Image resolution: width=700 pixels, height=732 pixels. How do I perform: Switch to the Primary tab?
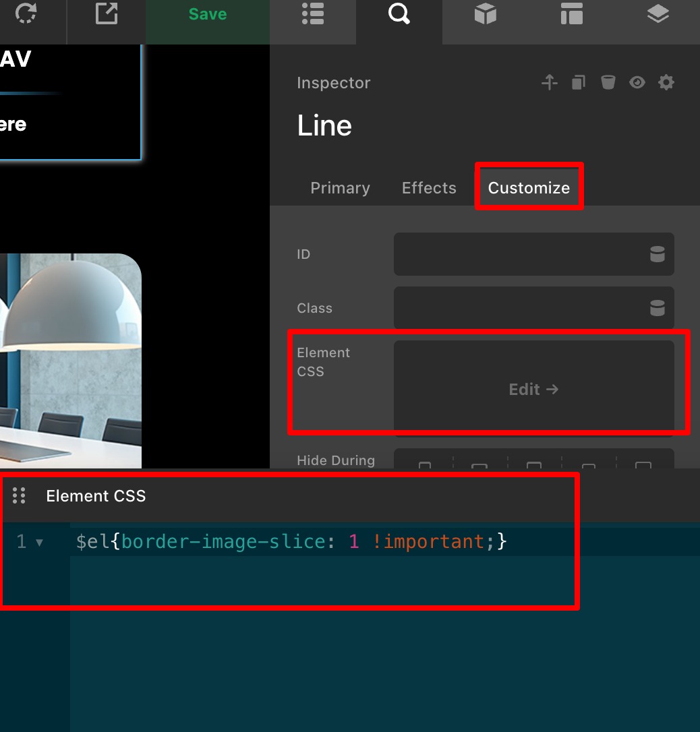[340, 188]
